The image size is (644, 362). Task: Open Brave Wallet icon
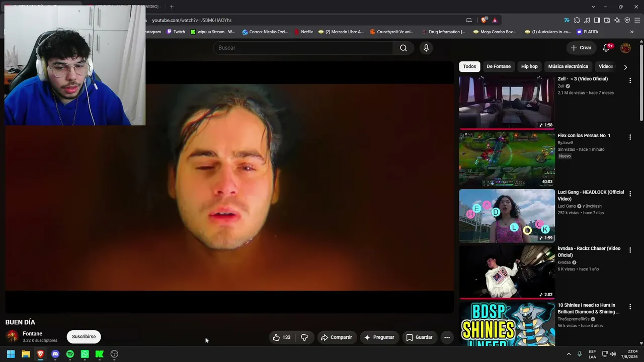point(607,20)
